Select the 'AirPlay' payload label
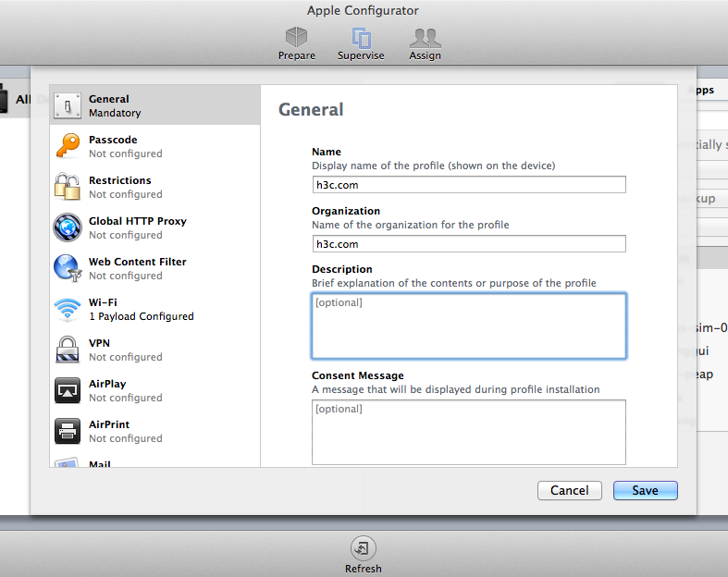This screenshot has width=728, height=577. point(107,385)
